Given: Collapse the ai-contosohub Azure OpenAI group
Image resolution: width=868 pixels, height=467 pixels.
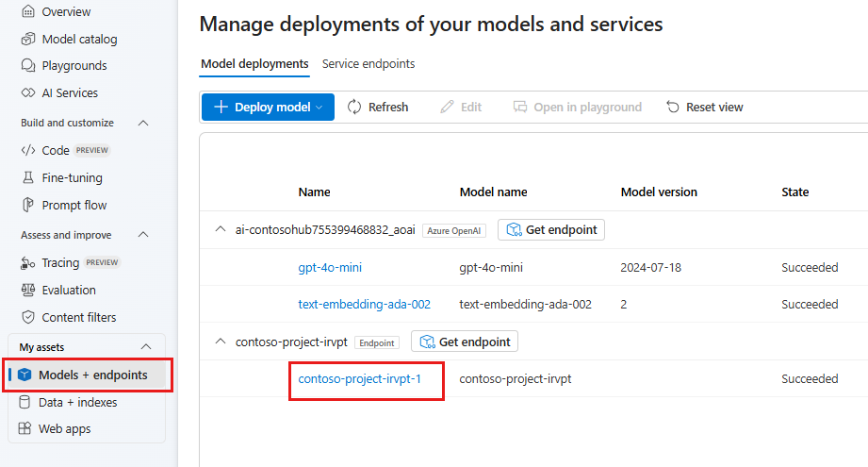Looking at the screenshot, I should (x=221, y=229).
